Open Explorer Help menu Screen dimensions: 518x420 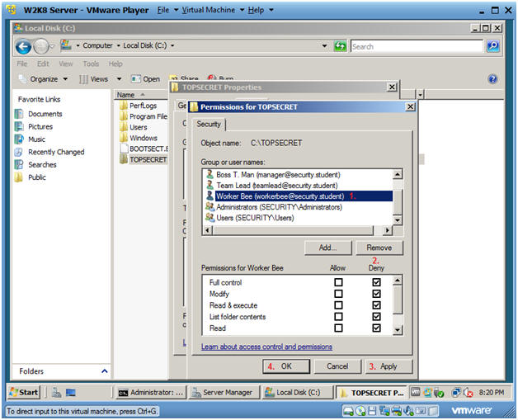click(x=115, y=64)
